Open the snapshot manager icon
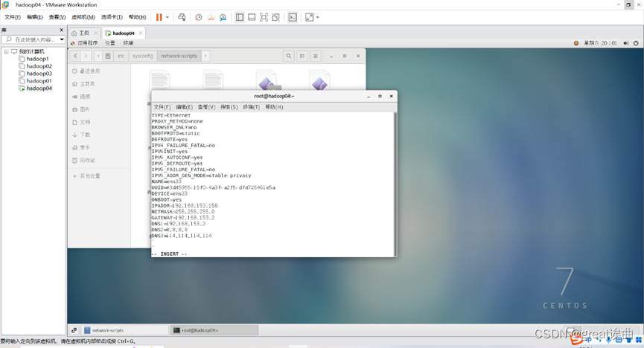This screenshot has width=644, height=348. coord(223,17)
